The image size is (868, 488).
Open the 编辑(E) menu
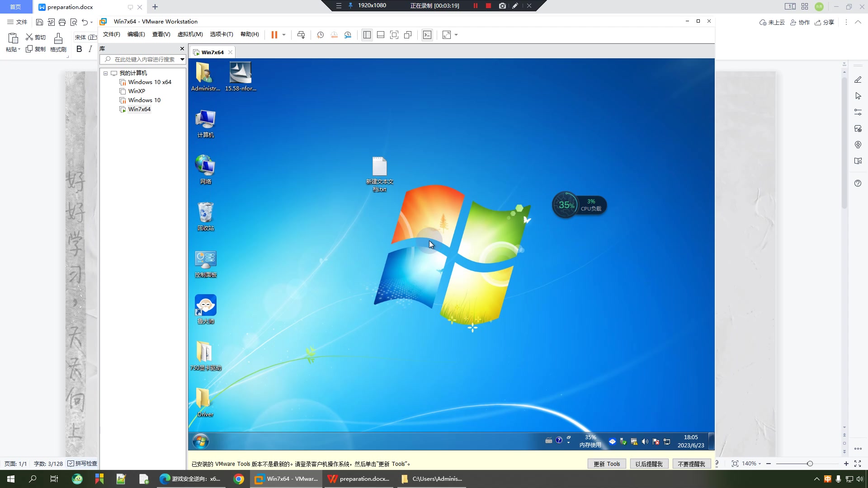coord(136,34)
